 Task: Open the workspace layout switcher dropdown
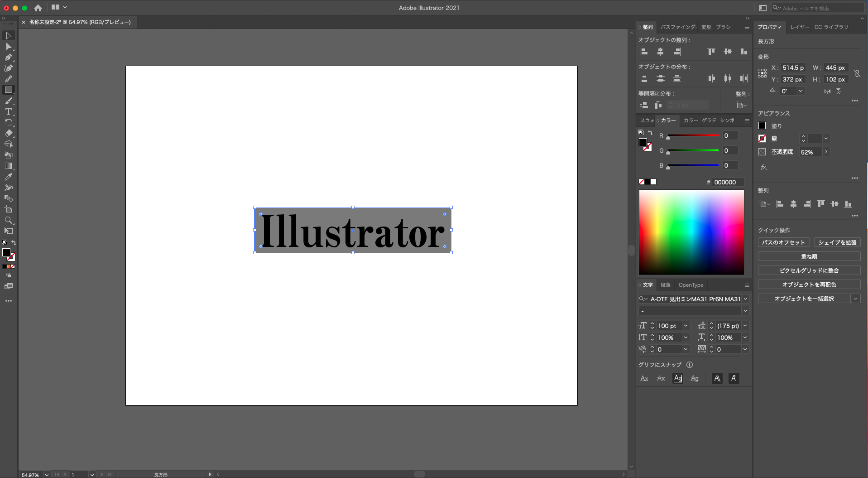[x=59, y=7]
